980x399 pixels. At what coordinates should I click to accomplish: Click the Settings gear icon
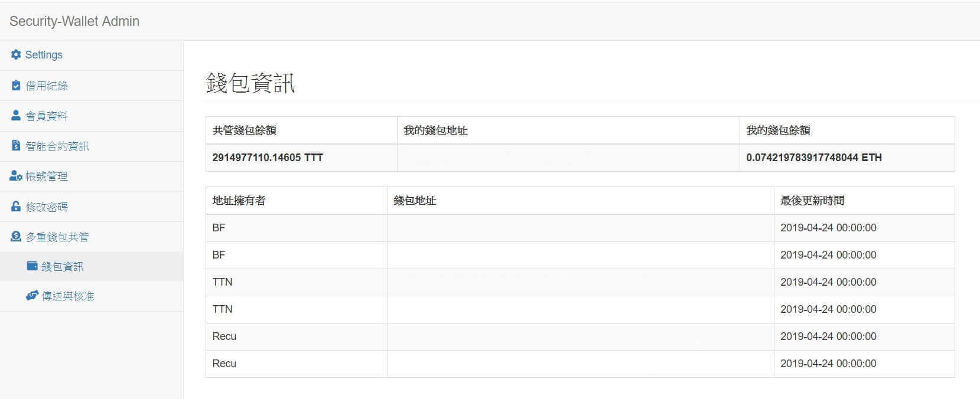(x=16, y=55)
